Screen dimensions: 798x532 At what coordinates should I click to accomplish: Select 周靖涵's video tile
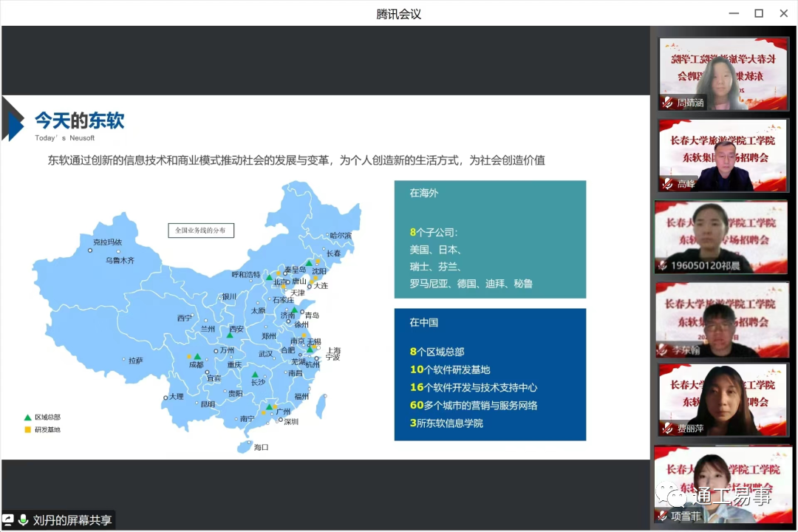(723, 74)
